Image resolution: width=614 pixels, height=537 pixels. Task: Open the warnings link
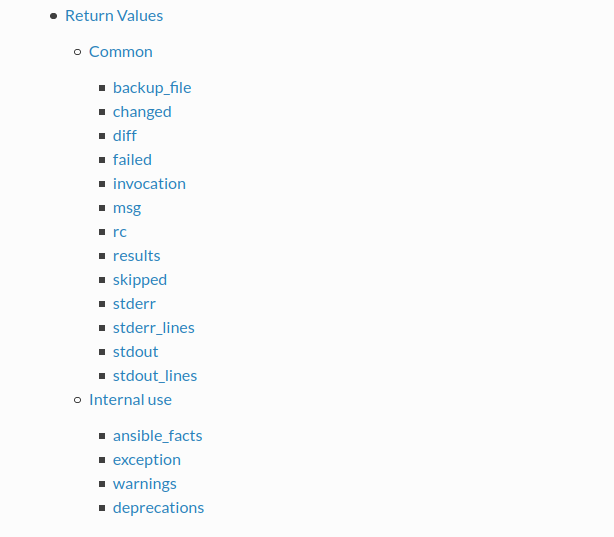tap(144, 484)
